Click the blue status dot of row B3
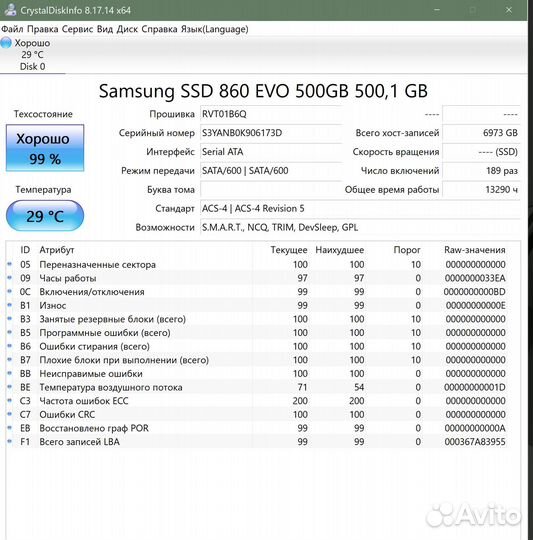This screenshot has width=533, height=540. pos(10,319)
